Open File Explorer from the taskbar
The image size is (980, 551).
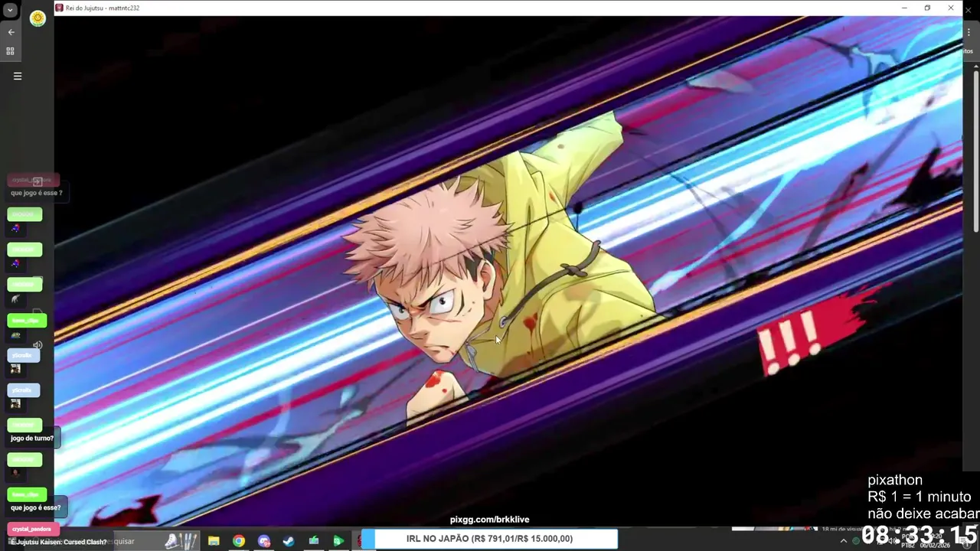pyautogui.click(x=214, y=541)
